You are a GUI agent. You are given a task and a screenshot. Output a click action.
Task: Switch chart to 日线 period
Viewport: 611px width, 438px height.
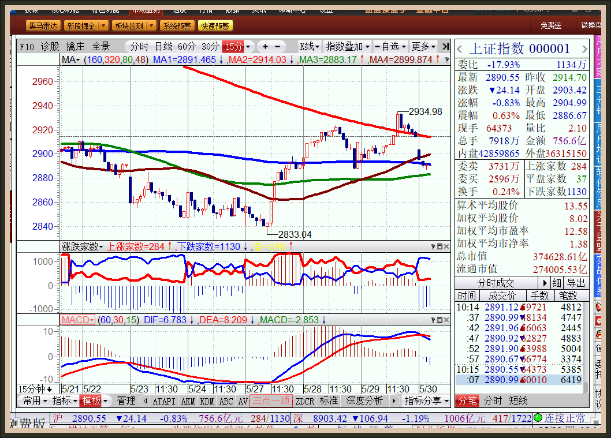(x=163, y=47)
